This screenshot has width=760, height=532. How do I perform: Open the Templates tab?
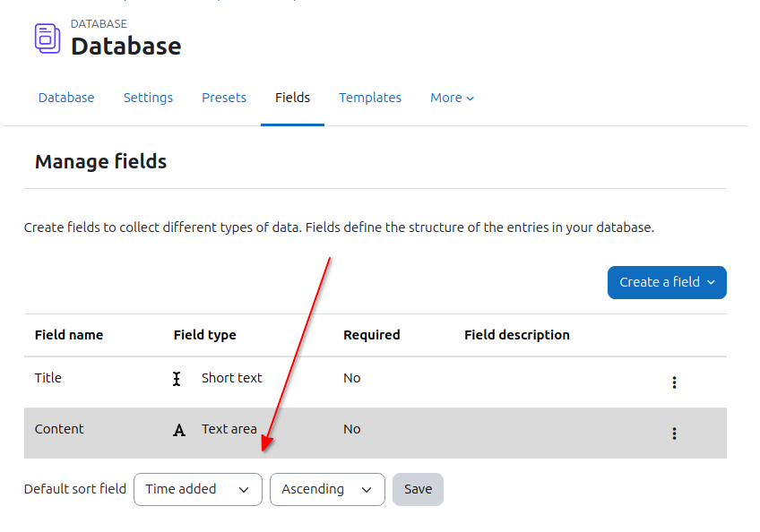click(x=370, y=98)
